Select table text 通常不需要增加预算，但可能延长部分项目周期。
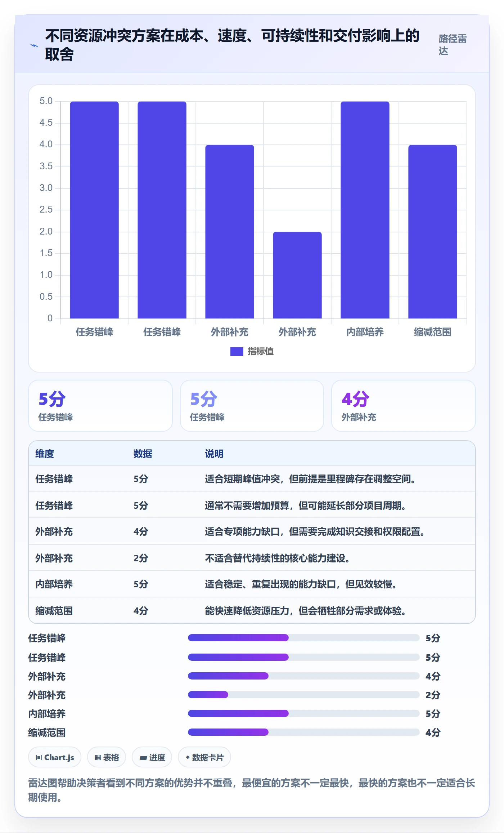 [x=306, y=505]
